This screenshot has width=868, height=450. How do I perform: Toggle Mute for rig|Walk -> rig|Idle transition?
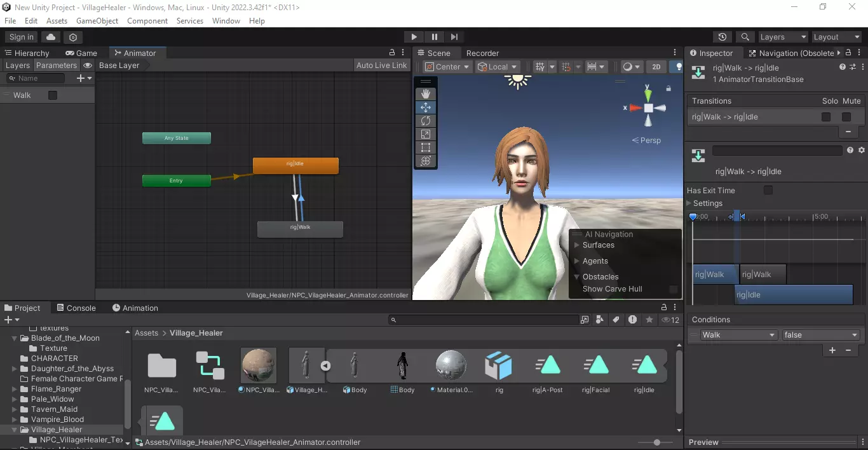846,117
